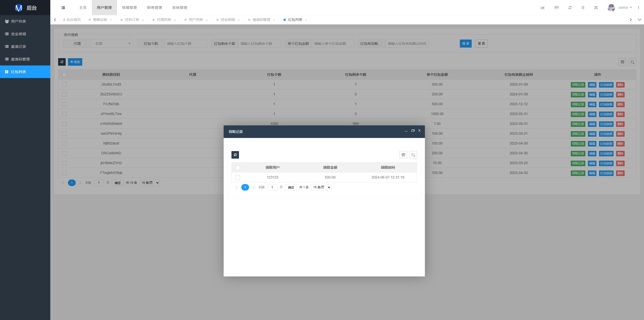Check the JXy8bLYndS row checkbox

click(x=64, y=85)
